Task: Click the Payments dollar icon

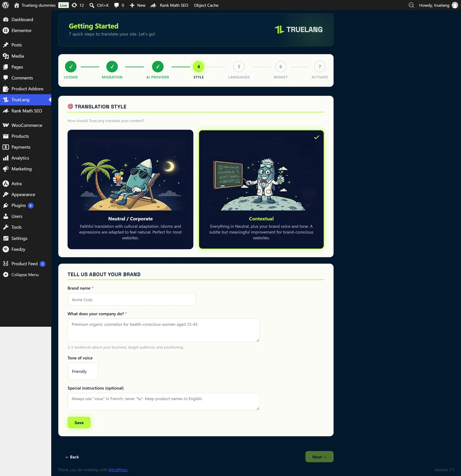Action: pyautogui.click(x=6, y=147)
